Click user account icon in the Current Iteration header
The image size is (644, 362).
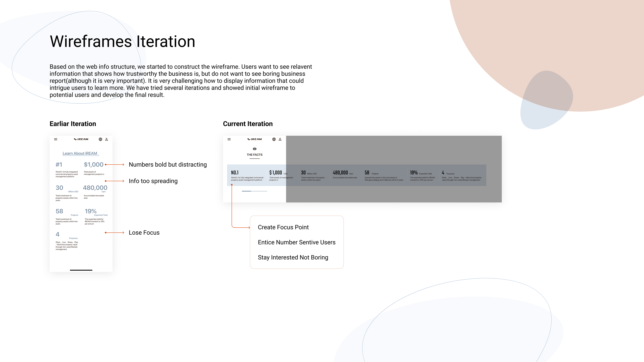pos(280,139)
